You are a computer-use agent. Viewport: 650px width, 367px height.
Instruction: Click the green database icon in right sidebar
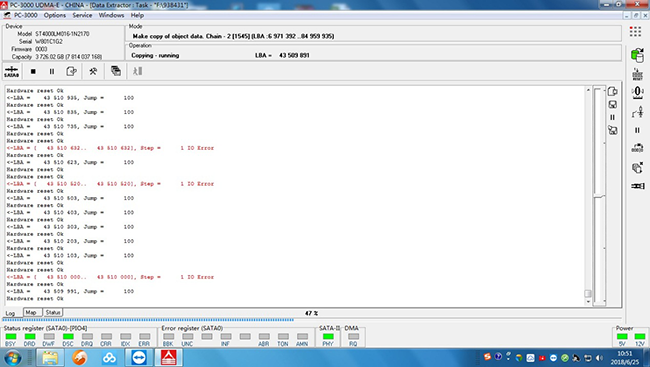click(x=637, y=55)
